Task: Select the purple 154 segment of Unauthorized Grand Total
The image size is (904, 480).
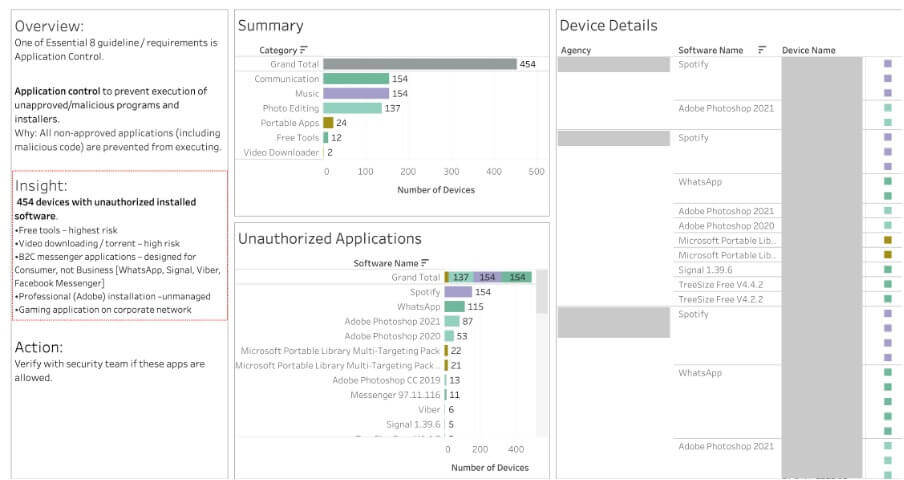Action: (x=487, y=277)
